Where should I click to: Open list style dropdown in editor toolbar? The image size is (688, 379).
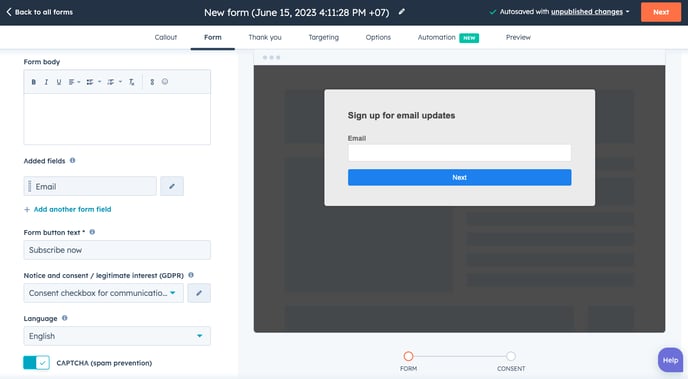point(93,82)
